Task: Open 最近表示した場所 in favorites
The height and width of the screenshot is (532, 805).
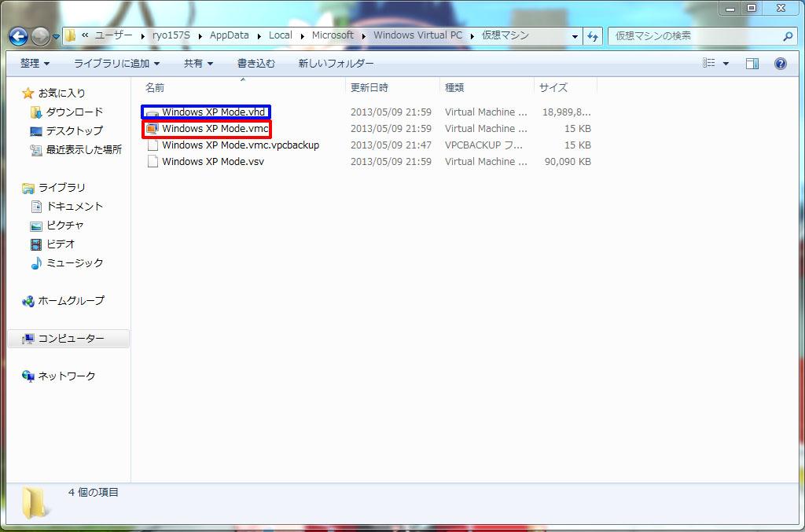Action: click(83, 150)
